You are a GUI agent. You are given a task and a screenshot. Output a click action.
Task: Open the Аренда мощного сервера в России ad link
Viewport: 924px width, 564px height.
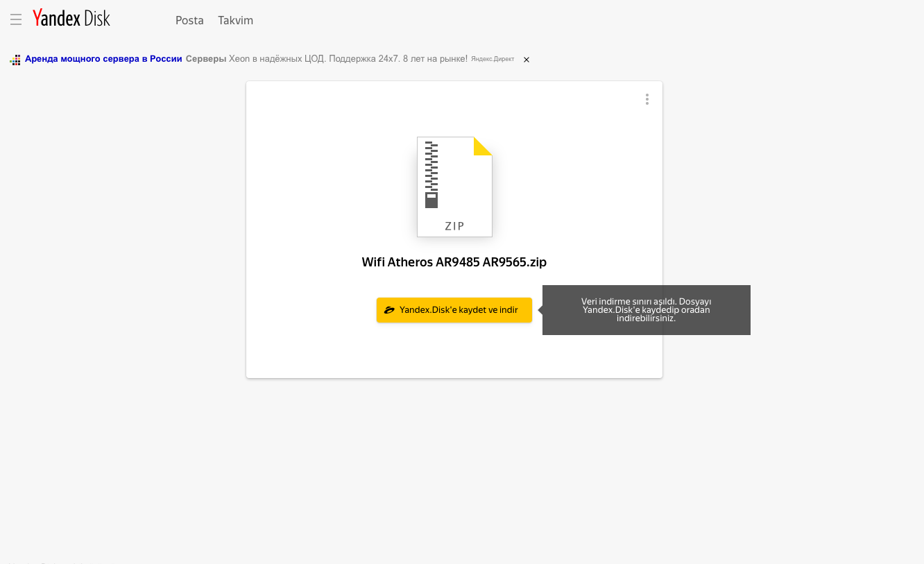(103, 59)
